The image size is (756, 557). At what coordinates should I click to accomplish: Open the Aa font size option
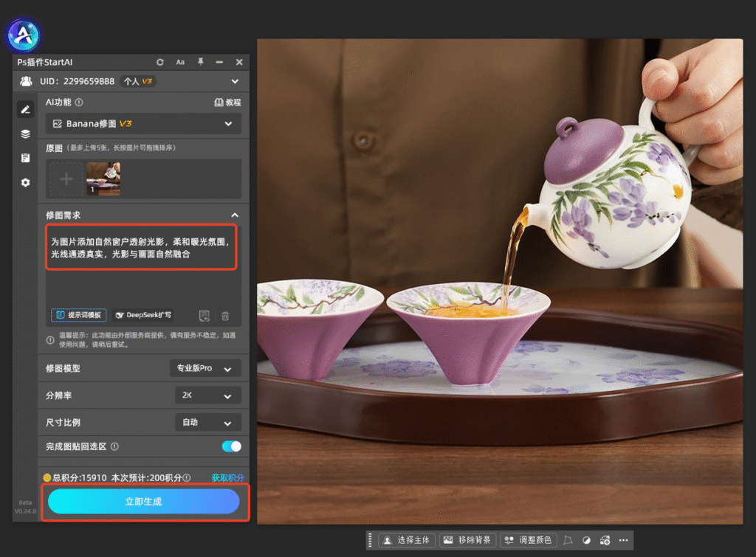(180, 62)
